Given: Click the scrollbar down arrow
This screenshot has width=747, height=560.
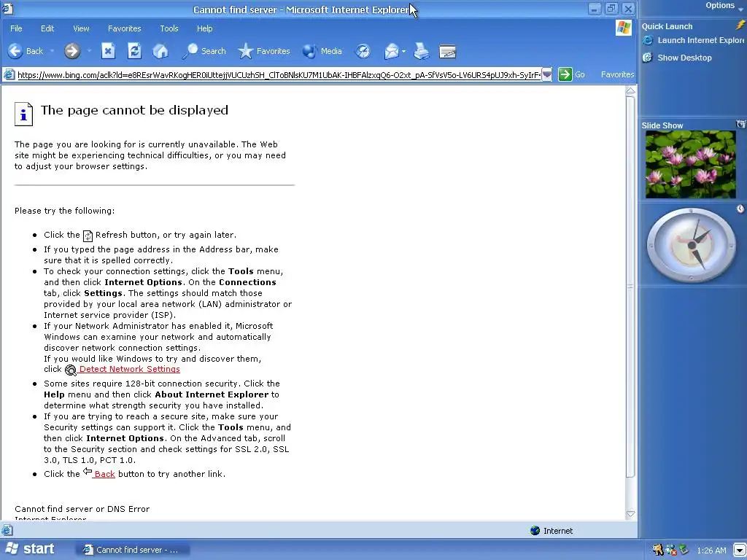Looking at the screenshot, I should pos(630,514).
